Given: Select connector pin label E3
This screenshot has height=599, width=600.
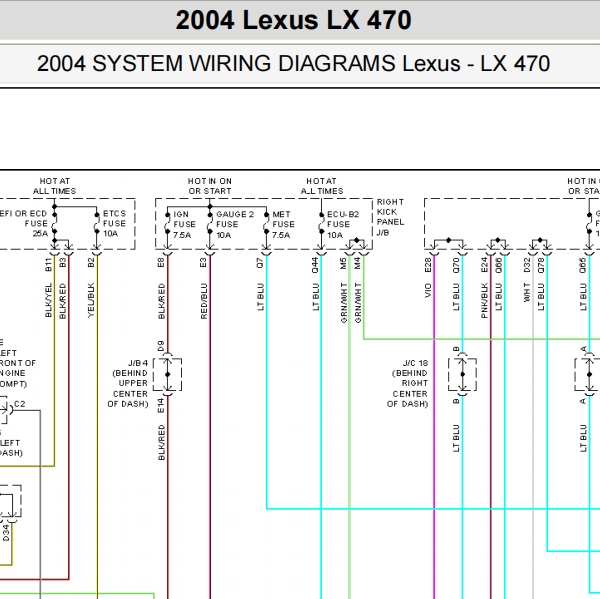Looking at the screenshot, I should (203, 263).
